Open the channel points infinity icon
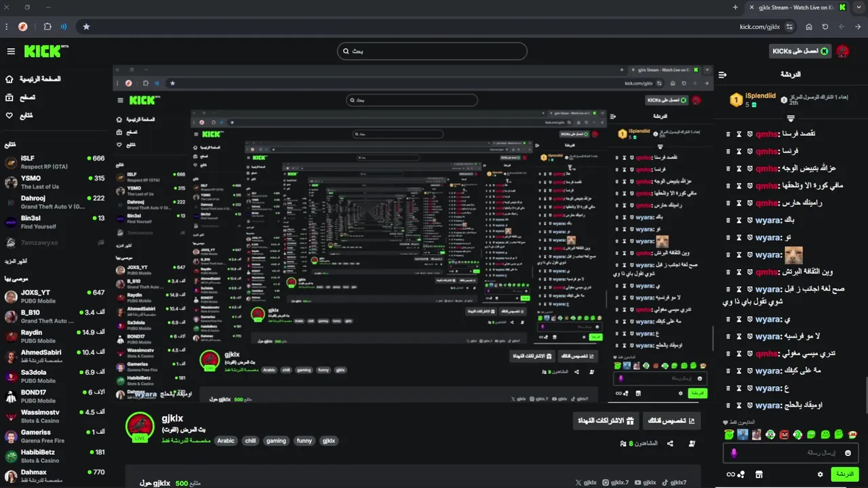 (730, 474)
